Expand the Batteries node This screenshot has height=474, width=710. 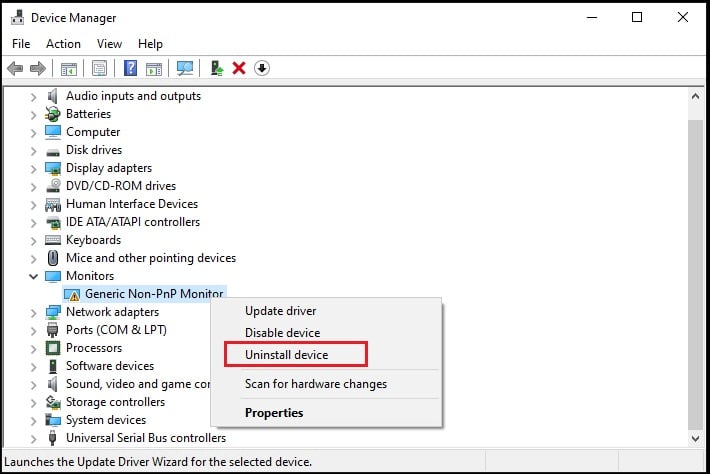coord(33,115)
